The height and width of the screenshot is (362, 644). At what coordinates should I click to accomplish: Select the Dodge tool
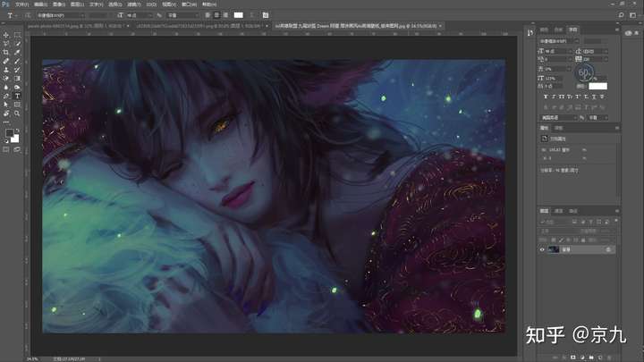(x=17, y=87)
